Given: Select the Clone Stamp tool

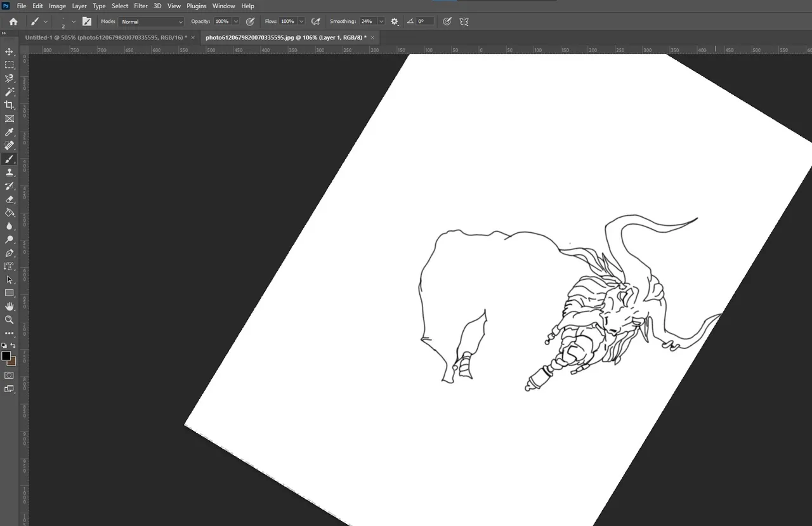Looking at the screenshot, I should coord(9,172).
